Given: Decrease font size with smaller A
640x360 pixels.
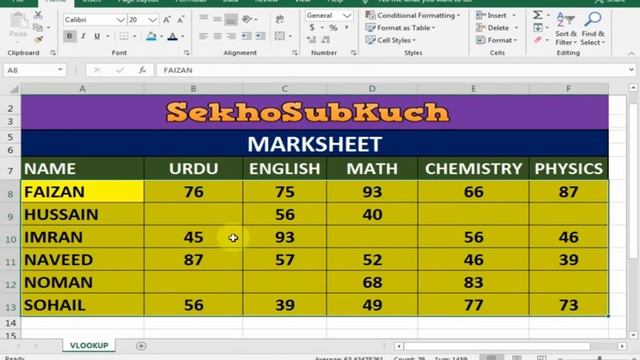Looking at the screenshot, I should click(x=181, y=20).
